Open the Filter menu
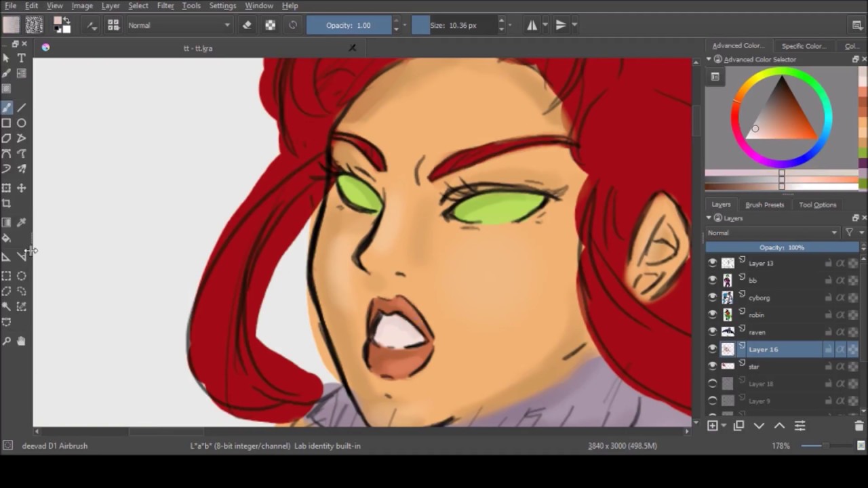Viewport: 868px width, 488px height. [x=165, y=5]
